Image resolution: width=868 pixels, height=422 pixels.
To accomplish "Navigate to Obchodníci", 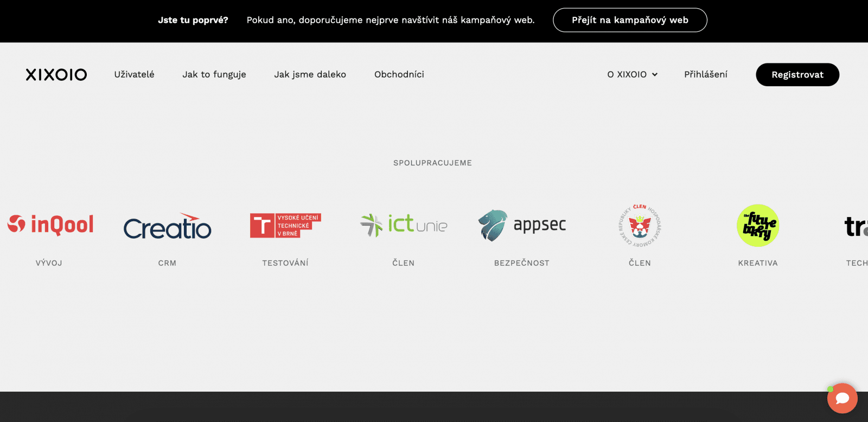I will [399, 74].
